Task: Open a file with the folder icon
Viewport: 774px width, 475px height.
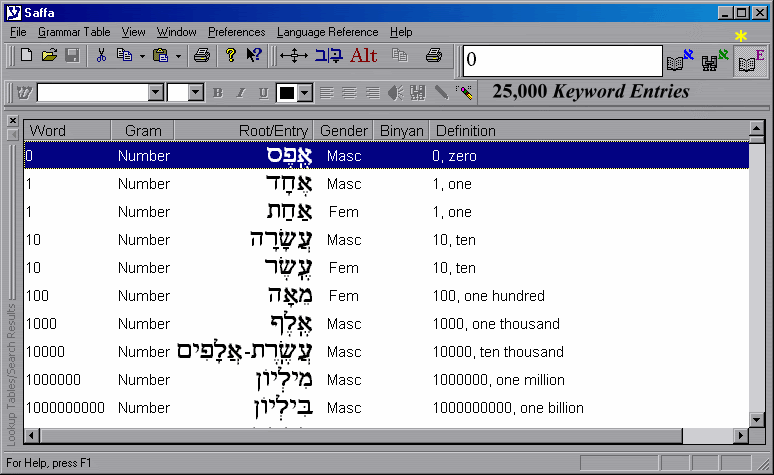Action: (x=49, y=55)
